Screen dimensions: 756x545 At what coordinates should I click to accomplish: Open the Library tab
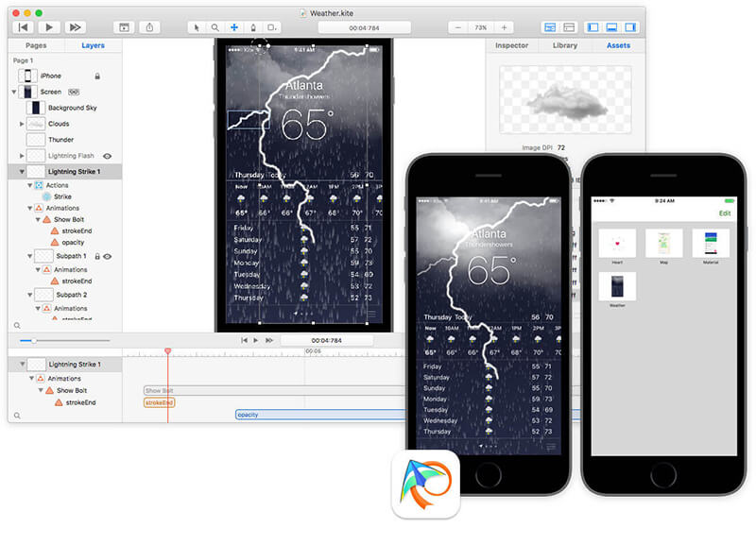[x=564, y=45]
